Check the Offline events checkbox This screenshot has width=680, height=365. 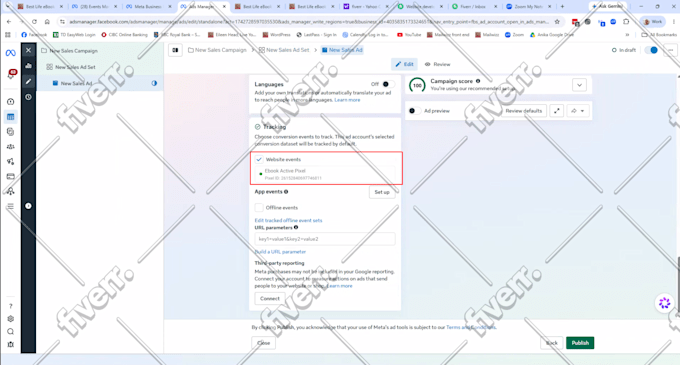pos(259,207)
